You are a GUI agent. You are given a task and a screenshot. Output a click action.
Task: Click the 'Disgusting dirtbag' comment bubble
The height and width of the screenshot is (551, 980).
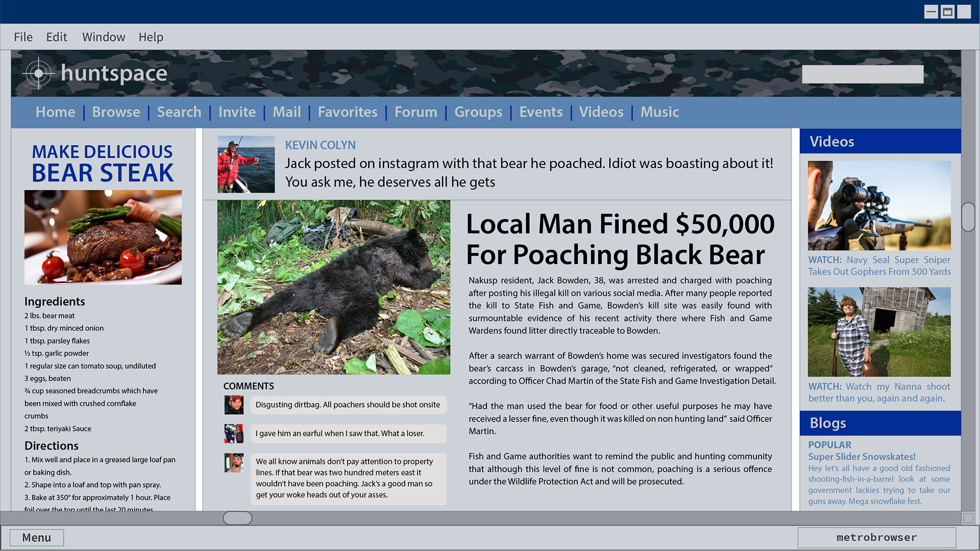tap(349, 405)
